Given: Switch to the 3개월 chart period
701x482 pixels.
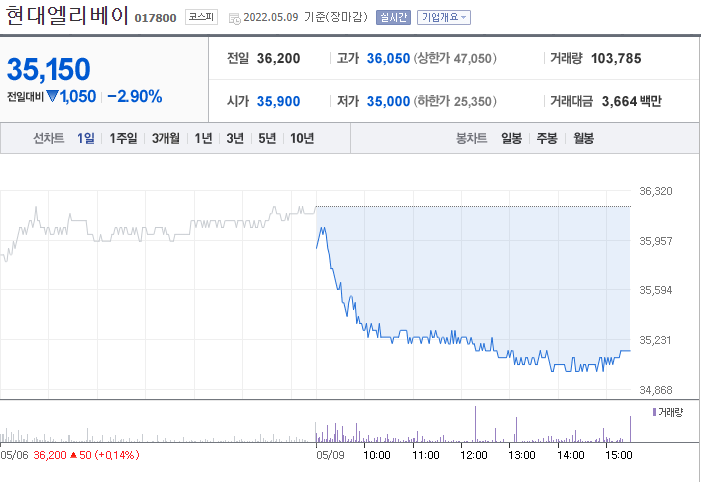Looking at the screenshot, I should coord(165,138).
